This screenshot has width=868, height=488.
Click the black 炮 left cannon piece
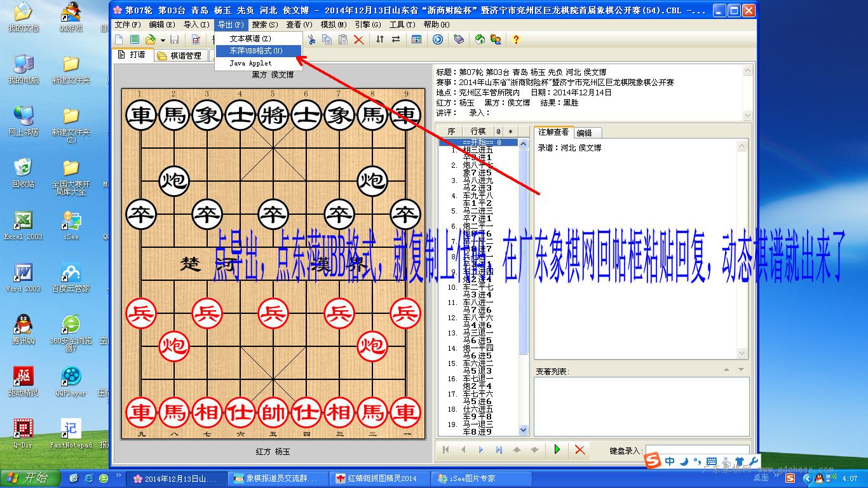click(173, 180)
